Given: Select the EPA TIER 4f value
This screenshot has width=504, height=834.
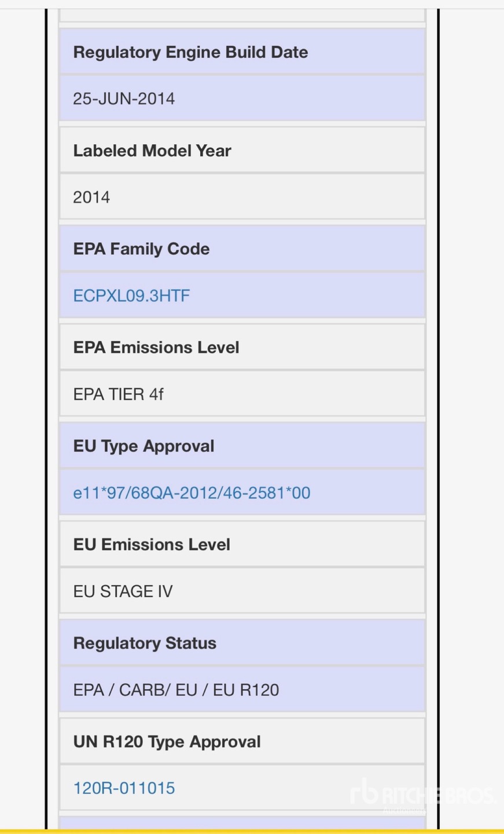Looking at the screenshot, I should click(x=118, y=394).
